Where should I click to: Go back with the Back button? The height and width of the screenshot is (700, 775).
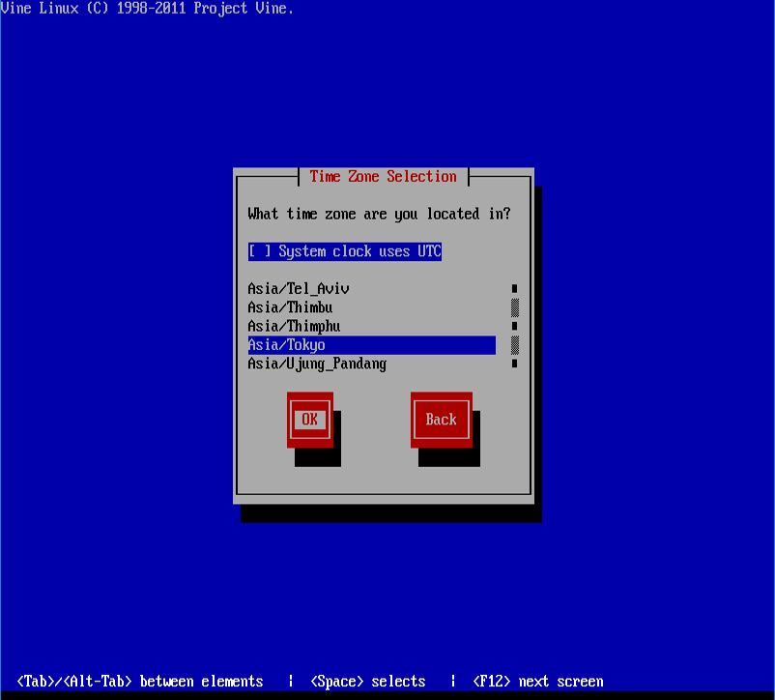coord(442,420)
